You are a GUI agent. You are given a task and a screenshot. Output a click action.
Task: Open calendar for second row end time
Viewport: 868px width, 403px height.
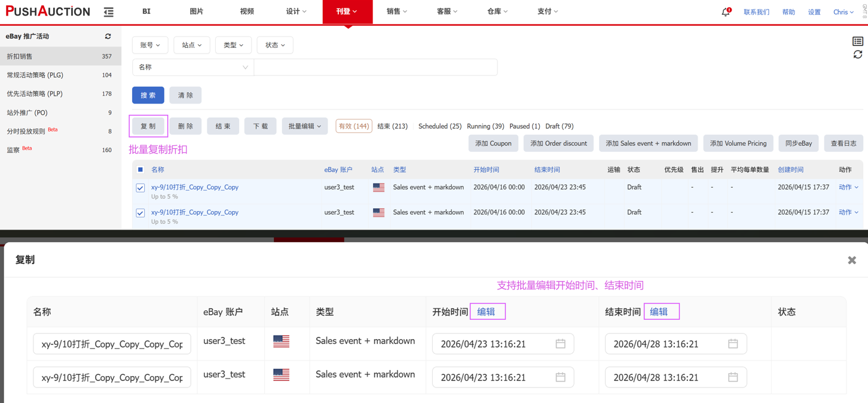pyautogui.click(x=733, y=377)
